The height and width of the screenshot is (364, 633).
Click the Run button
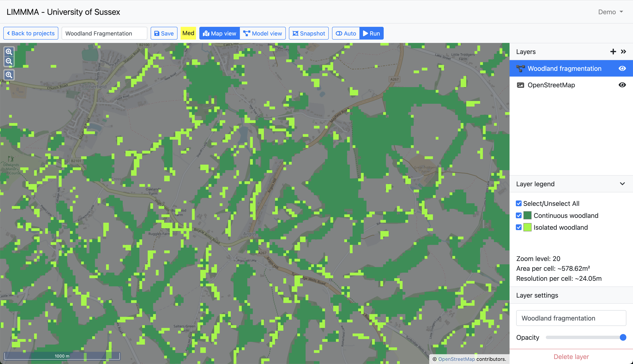[371, 33]
